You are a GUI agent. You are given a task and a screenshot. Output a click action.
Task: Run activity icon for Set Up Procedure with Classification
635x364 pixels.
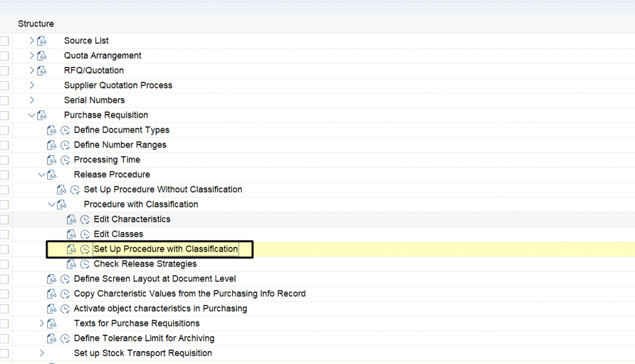tap(85, 249)
